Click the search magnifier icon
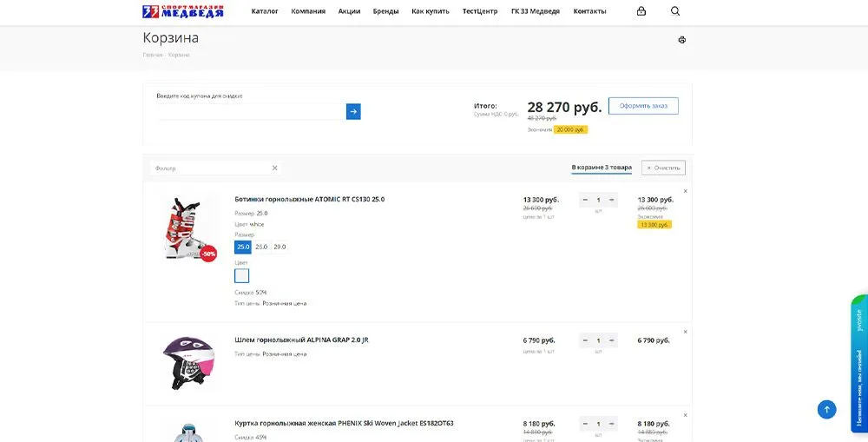Viewport: 868px width, 442px height. (675, 11)
